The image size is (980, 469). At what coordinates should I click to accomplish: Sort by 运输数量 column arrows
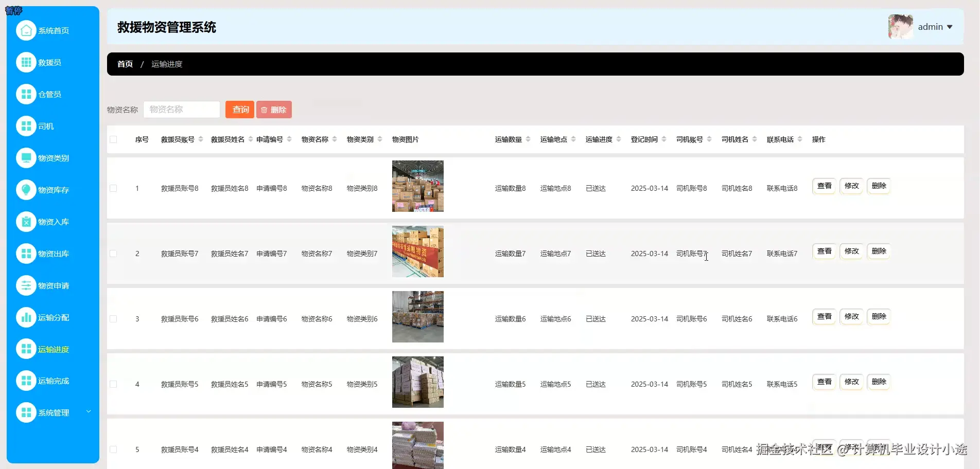pyautogui.click(x=528, y=139)
